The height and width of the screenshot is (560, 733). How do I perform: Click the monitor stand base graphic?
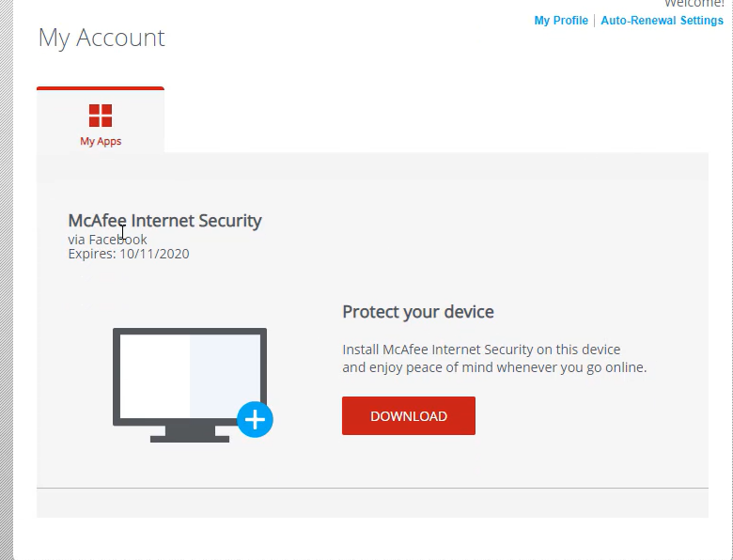click(190, 439)
